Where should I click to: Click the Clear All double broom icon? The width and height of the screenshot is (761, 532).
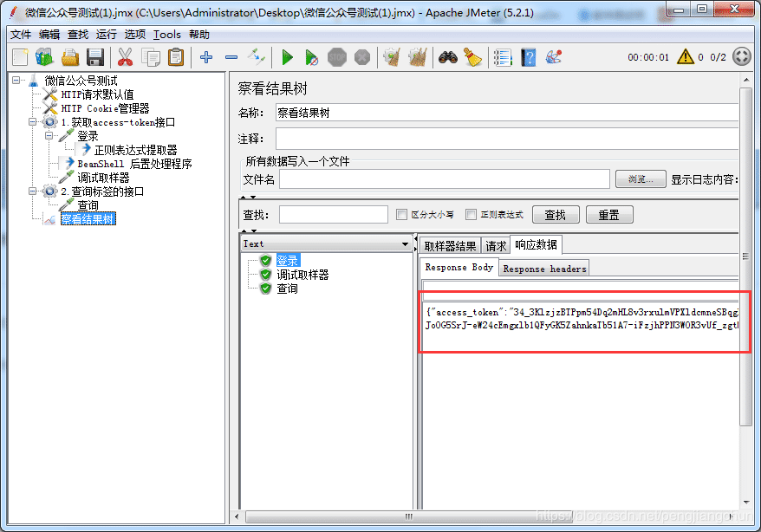tap(418, 57)
